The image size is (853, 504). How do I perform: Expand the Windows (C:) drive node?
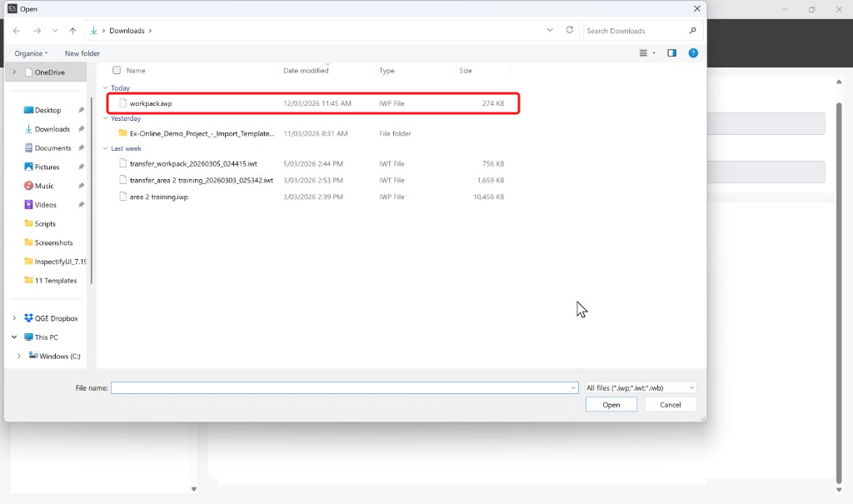19,356
